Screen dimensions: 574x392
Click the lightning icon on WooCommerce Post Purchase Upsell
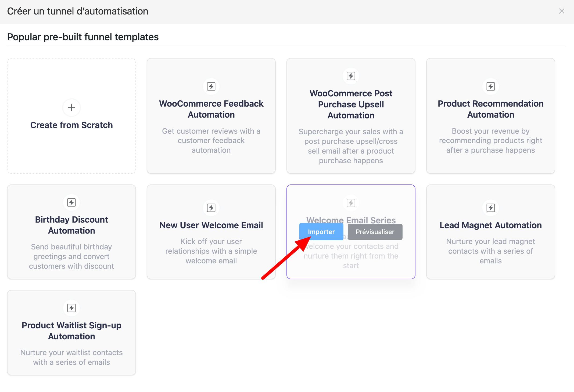pos(351,76)
